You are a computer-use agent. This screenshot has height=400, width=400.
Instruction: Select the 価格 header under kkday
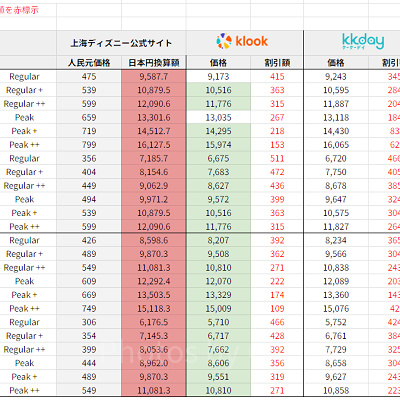pos(336,63)
